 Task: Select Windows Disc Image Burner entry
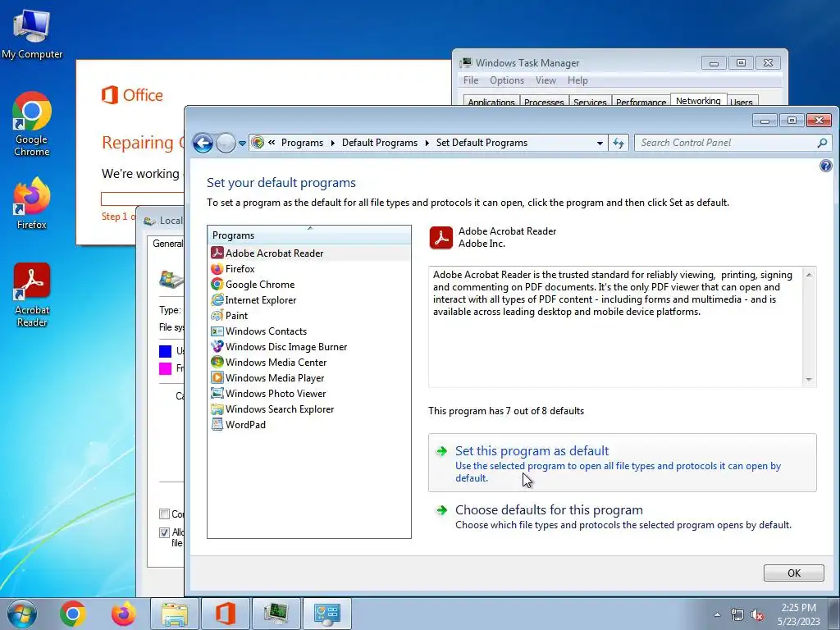[x=309, y=346]
